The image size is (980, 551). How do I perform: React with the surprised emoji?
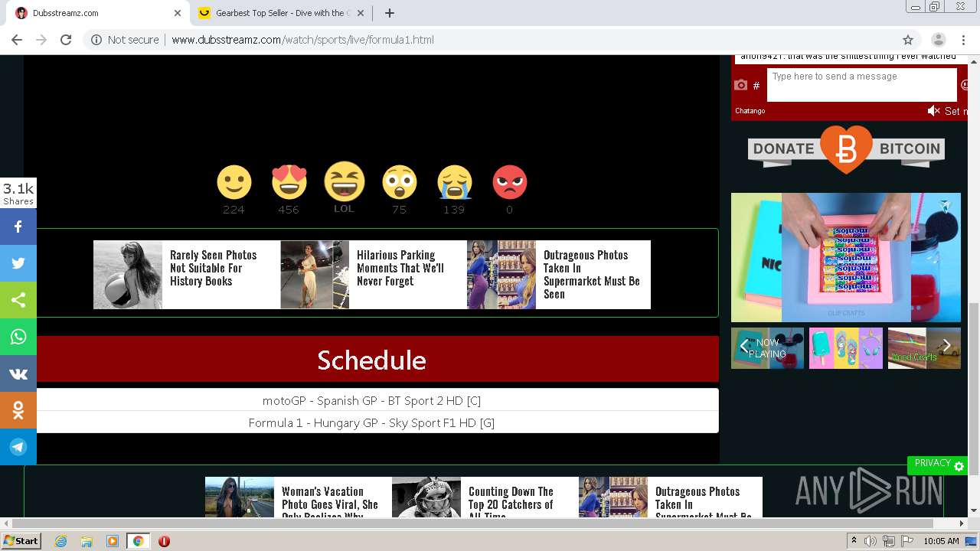tap(399, 183)
